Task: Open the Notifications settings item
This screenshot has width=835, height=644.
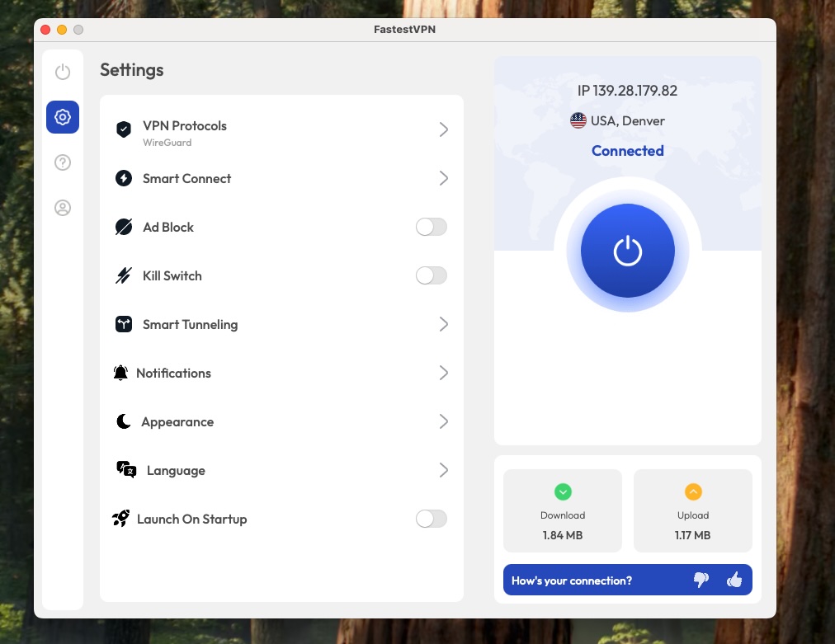Action: [x=173, y=373]
